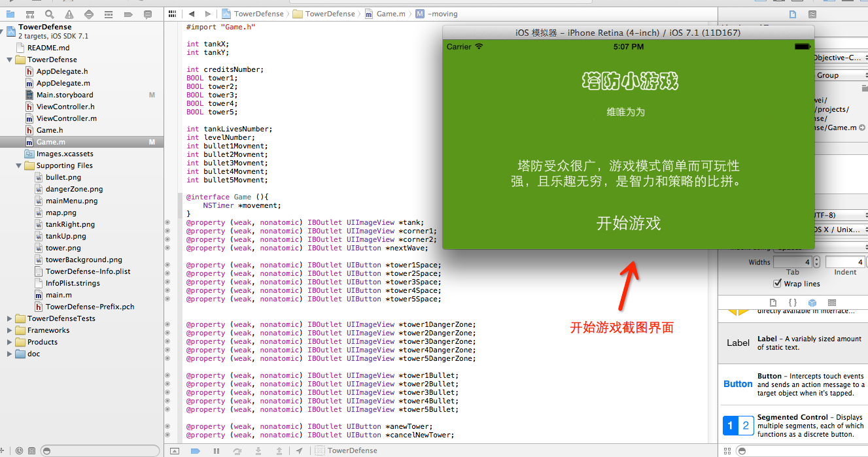Image resolution: width=868 pixels, height=457 pixels.
Task: Select Segmented Control in Object library
Action: [794, 427]
